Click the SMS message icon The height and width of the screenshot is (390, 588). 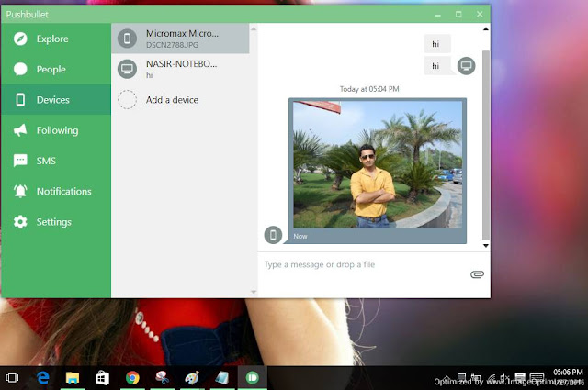click(20, 161)
